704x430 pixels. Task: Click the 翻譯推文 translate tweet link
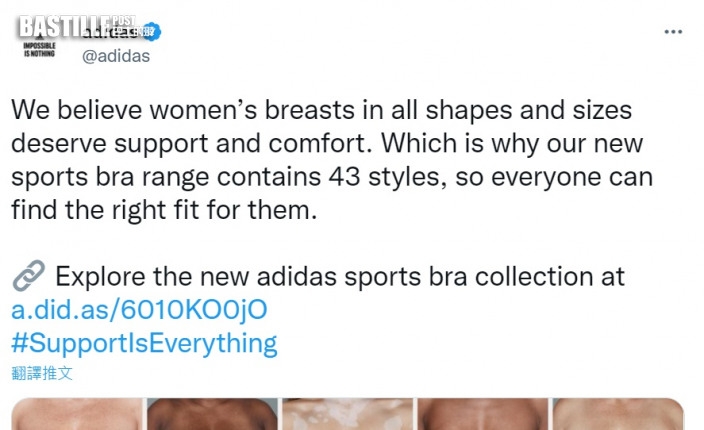[x=42, y=372]
